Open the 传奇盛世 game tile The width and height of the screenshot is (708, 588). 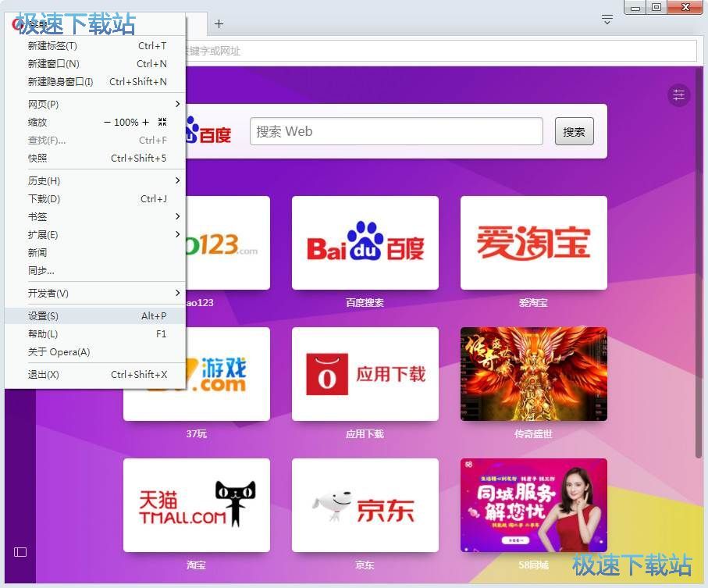click(x=534, y=374)
